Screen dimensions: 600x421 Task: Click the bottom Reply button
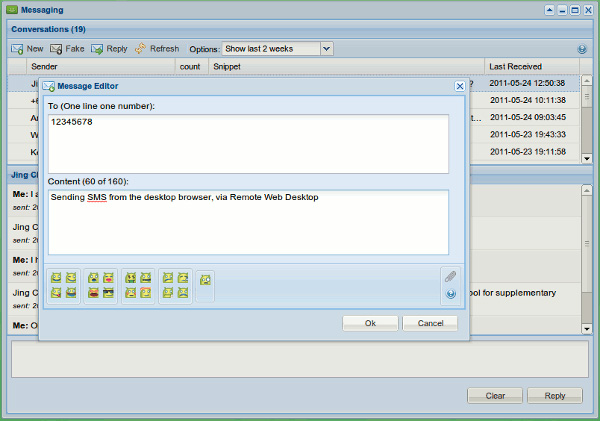[555, 396]
